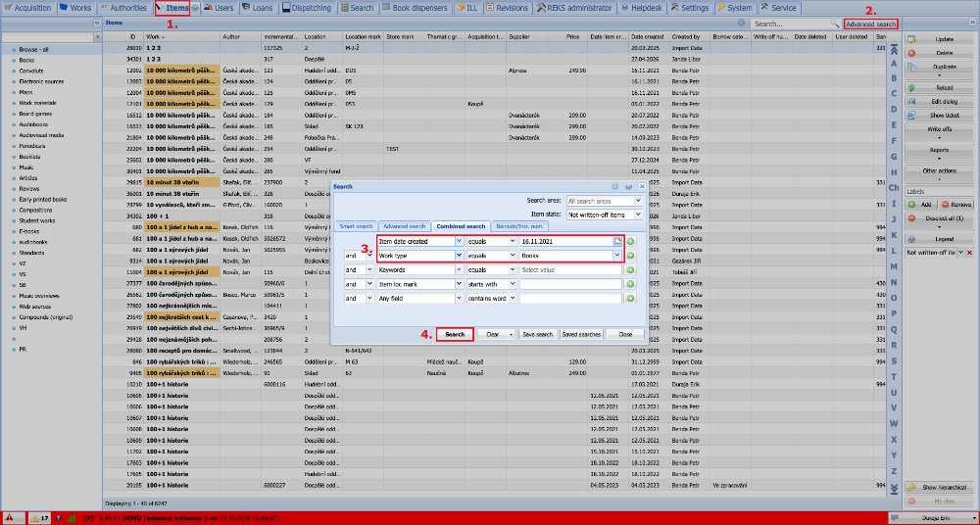The image size is (980, 525).
Task: Collapse the right actions panel
Action: coord(972,22)
